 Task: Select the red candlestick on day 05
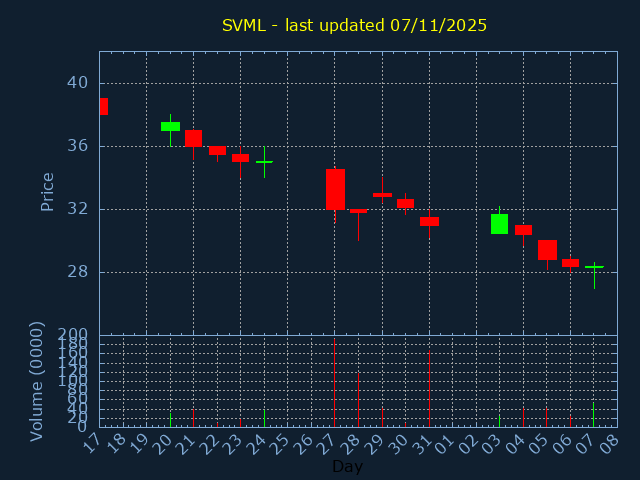tap(547, 250)
